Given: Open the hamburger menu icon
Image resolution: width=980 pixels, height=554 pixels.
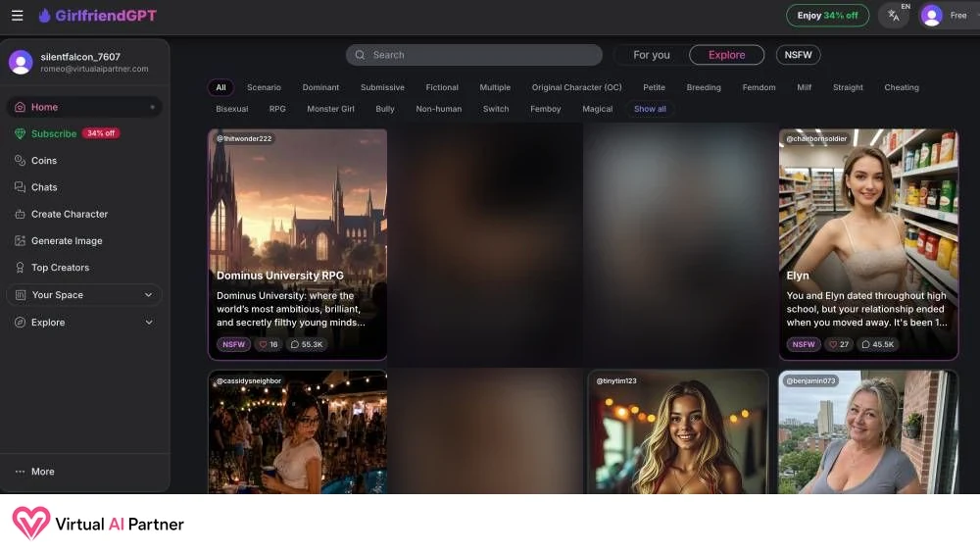Looking at the screenshot, I should tap(17, 16).
